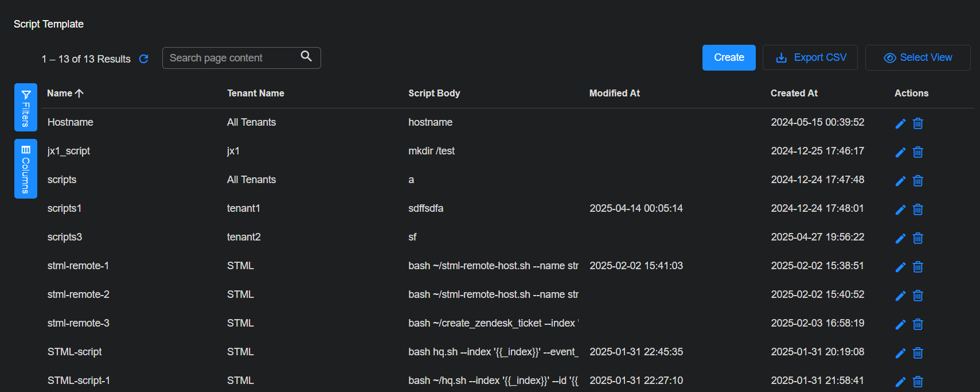The height and width of the screenshot is (392, 980).
Task: Sort by Tenant Name column
Action: [x=255, y=93]
